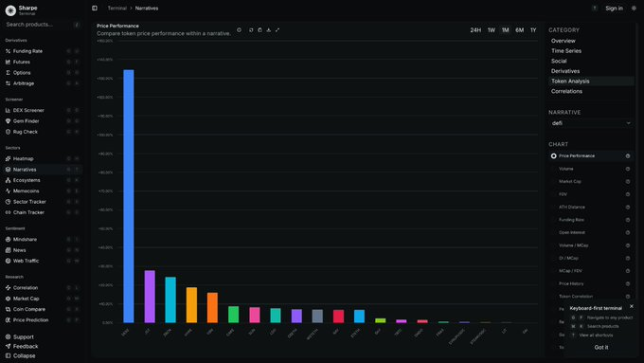Select the Price Performance chart radio
Viewport: 644px width, 363px height.
pos(554,155)
